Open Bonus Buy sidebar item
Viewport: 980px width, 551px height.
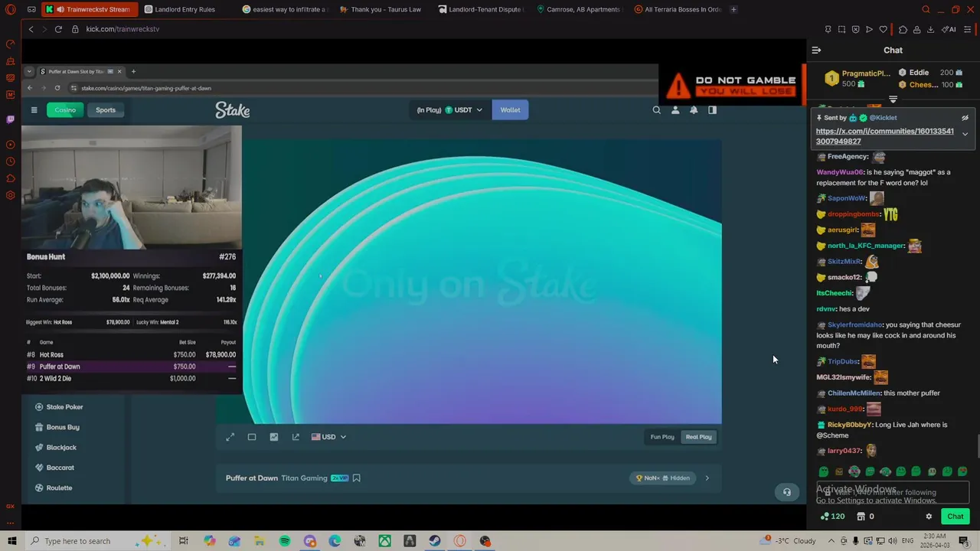pos(63,427)
